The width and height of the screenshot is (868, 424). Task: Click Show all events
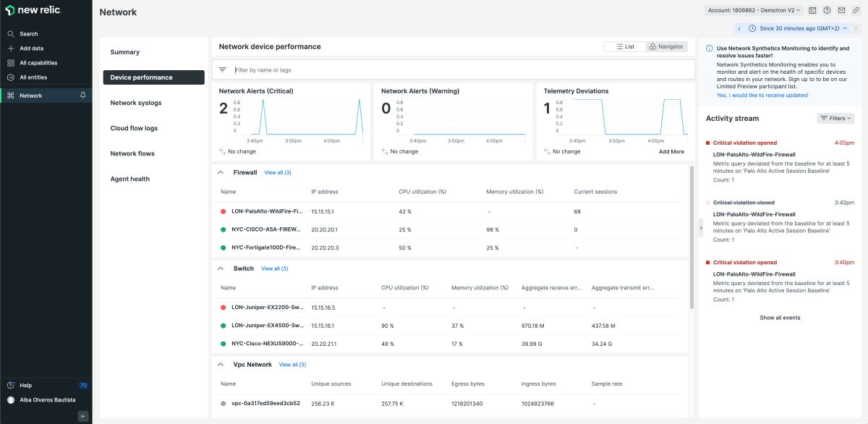pos(781,317)
